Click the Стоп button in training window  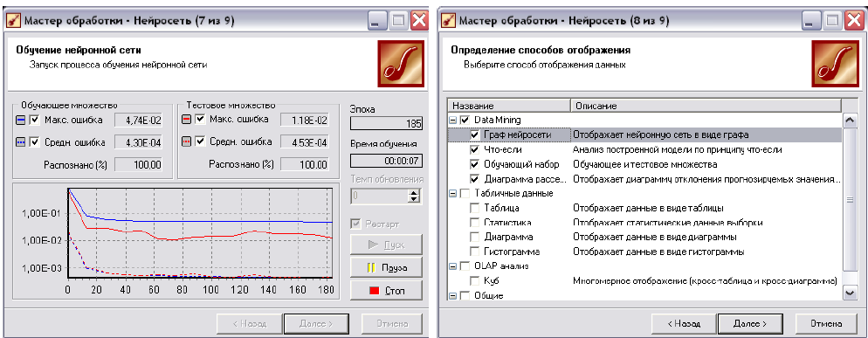[x=386, y=290]
